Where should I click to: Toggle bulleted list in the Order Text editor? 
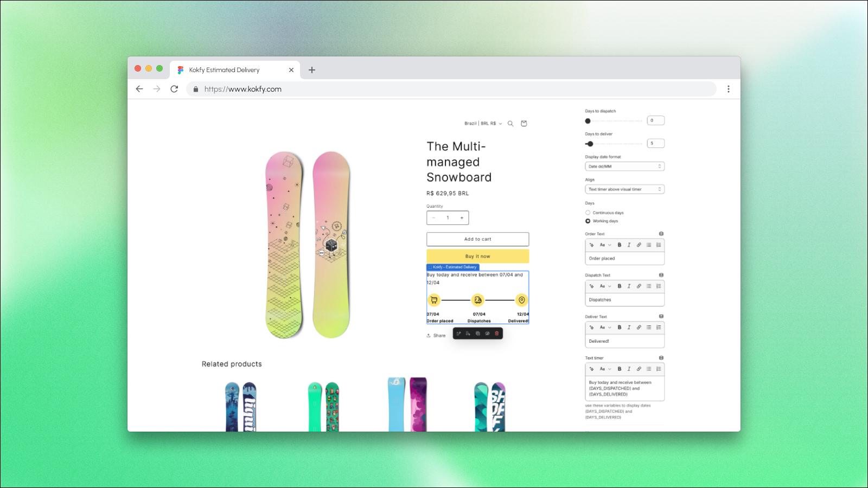(649, 245)
